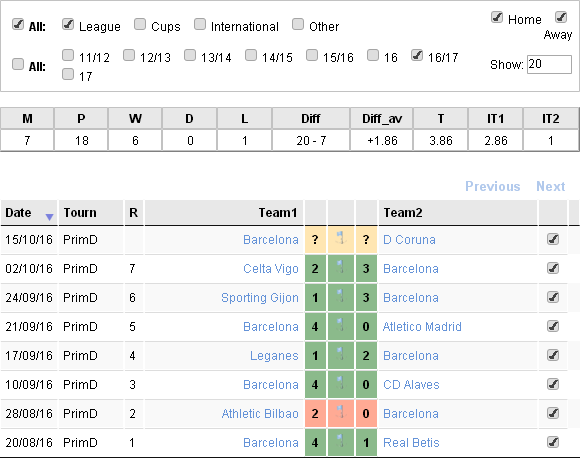
Task: Open flag icon for Leganes match
Action: click(340, 355)
